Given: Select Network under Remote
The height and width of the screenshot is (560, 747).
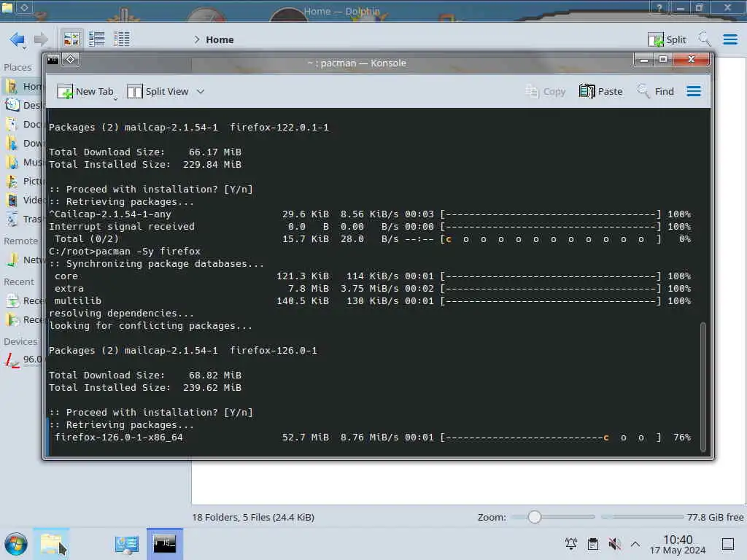Looking at the screenshot, I should 23,260.
